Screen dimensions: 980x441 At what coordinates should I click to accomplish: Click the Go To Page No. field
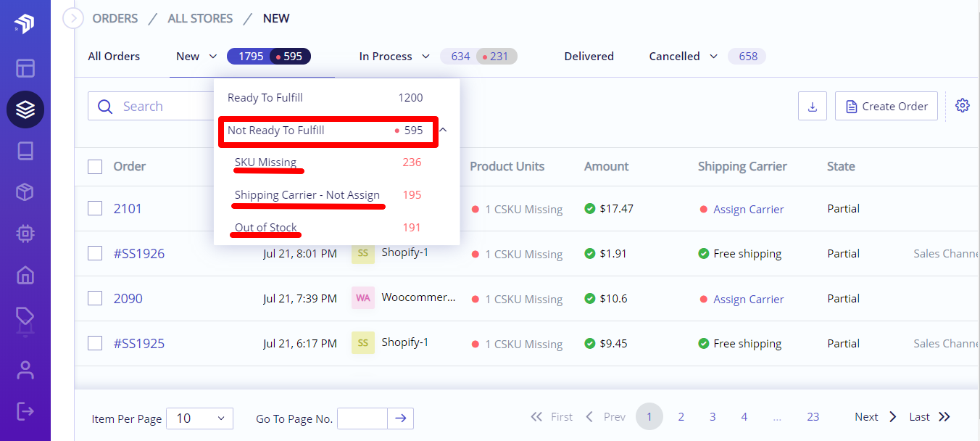[362, 419]
